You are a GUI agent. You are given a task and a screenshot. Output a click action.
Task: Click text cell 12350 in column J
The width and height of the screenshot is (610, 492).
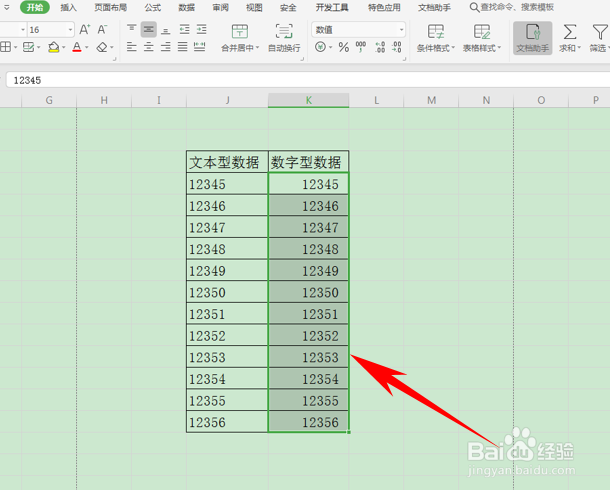coord(227,292)
